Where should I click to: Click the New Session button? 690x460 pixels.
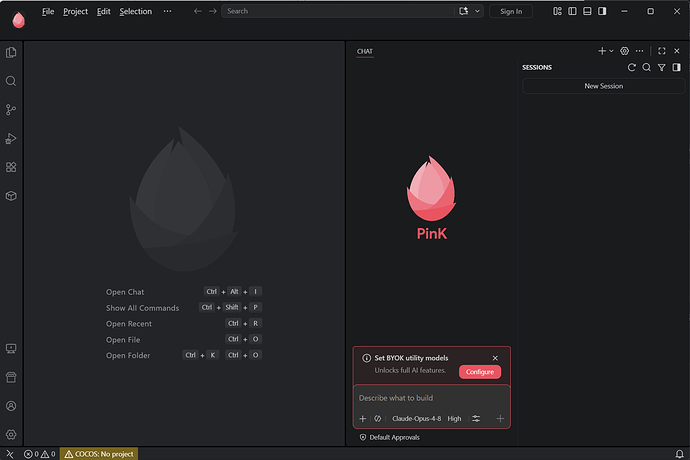[x=603, y=86]
